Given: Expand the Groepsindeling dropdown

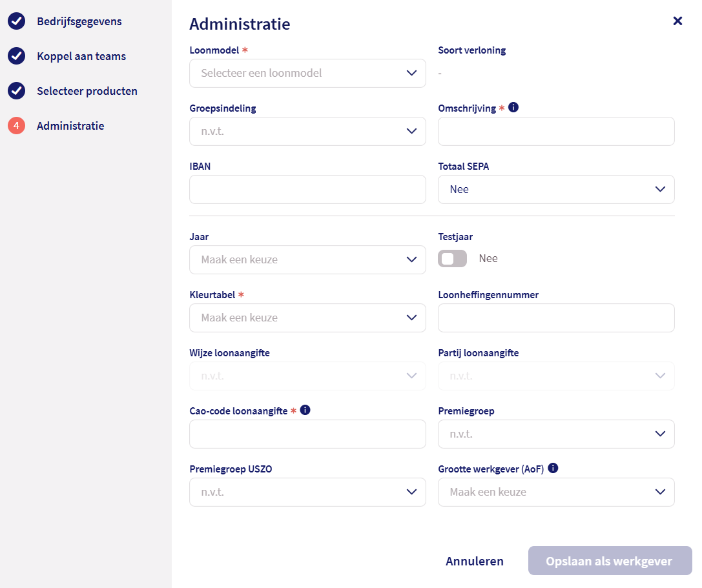Looking at the screenshot, I should (x=307, y=131).
